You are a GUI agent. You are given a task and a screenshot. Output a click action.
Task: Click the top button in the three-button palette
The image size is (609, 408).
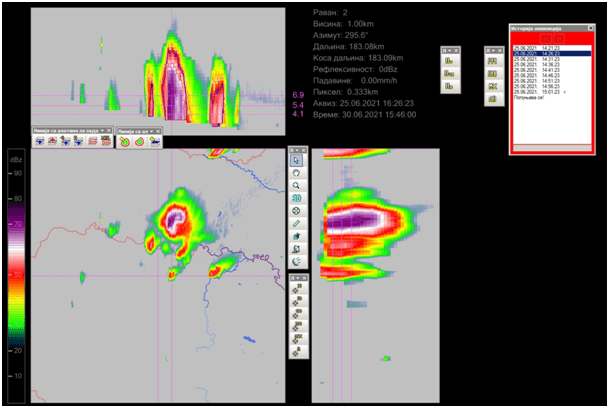(x=450, y=61)
